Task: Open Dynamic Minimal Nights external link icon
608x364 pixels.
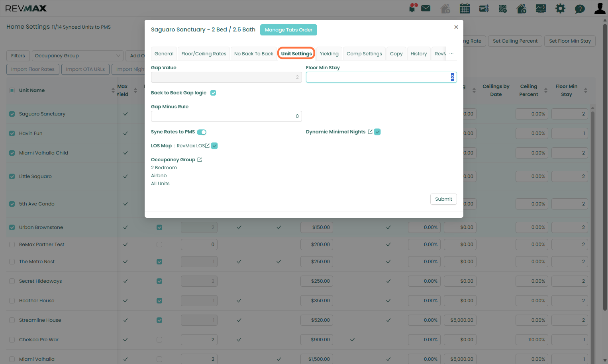Action: [370, 132]
